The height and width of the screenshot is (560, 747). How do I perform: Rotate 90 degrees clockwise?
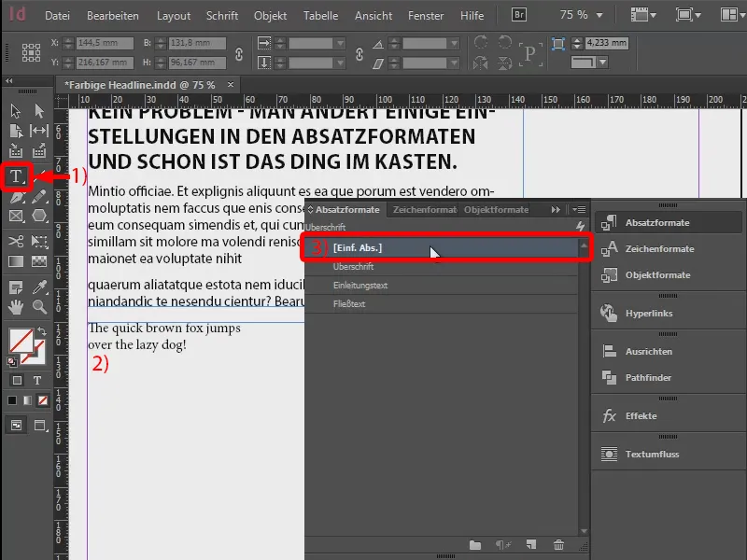(481, 42)
